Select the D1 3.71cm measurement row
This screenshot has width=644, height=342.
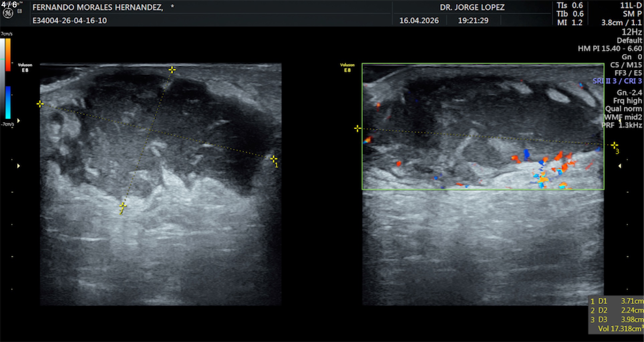pos(616,301)
